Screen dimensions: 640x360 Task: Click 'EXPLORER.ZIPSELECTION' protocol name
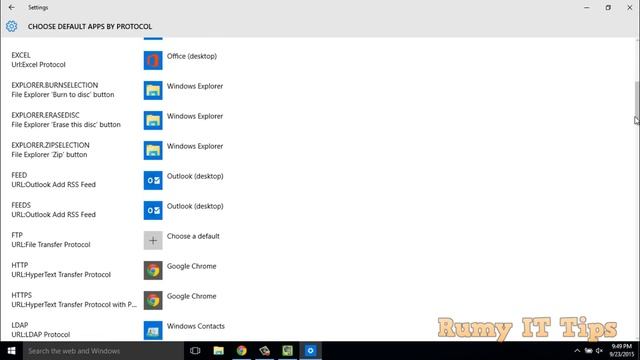[x=50, y=145]
